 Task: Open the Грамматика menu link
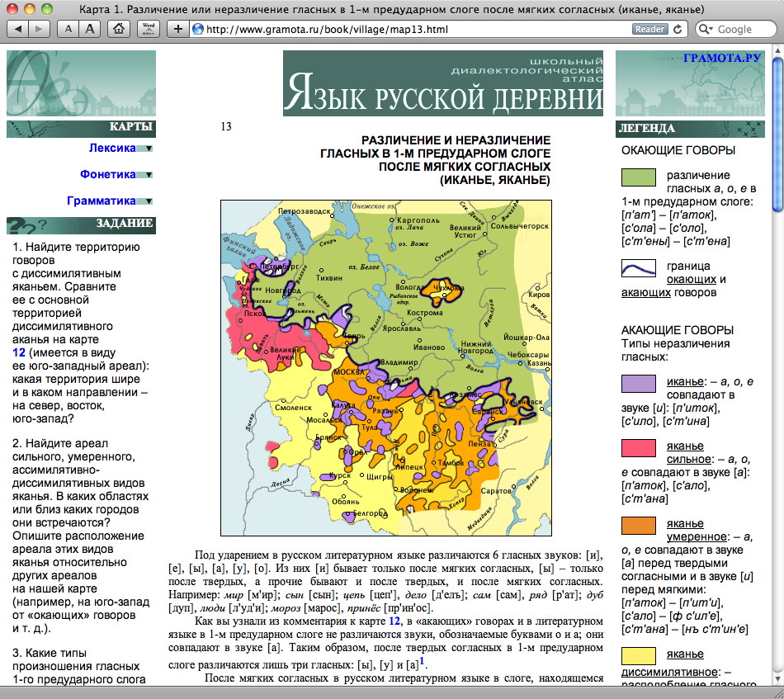(102, 201)
